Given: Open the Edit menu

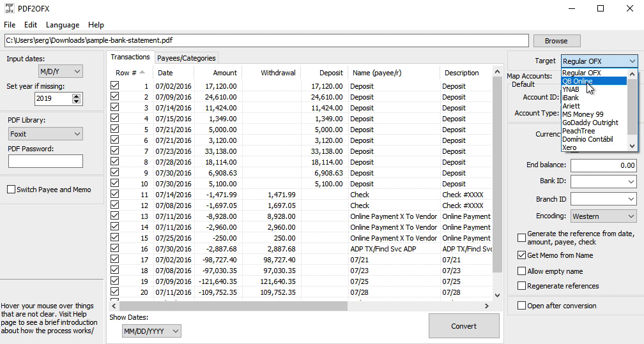Looking at the screenshot, I should pyautogui.click(x=31, y=25).
